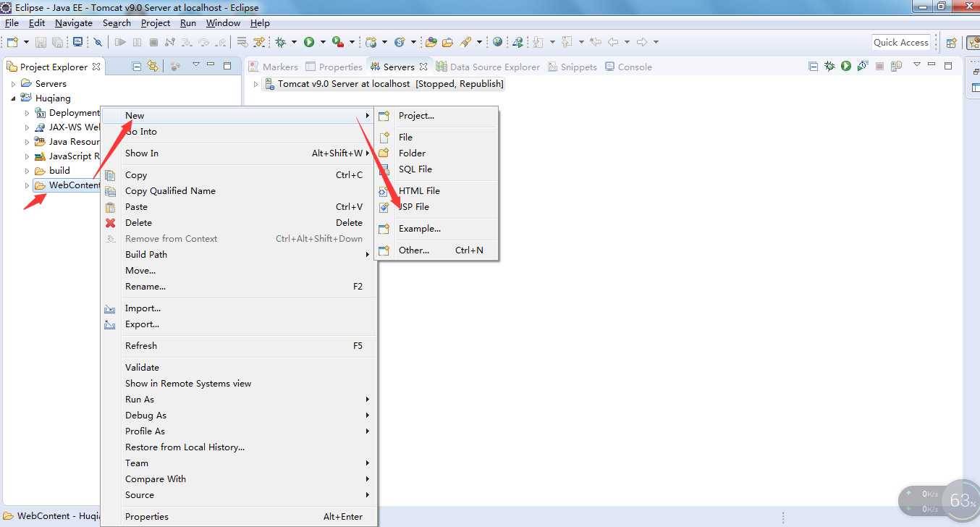Choose Folder from New submenu
Screen dimensions: 980x527
(x=436, y=153)
